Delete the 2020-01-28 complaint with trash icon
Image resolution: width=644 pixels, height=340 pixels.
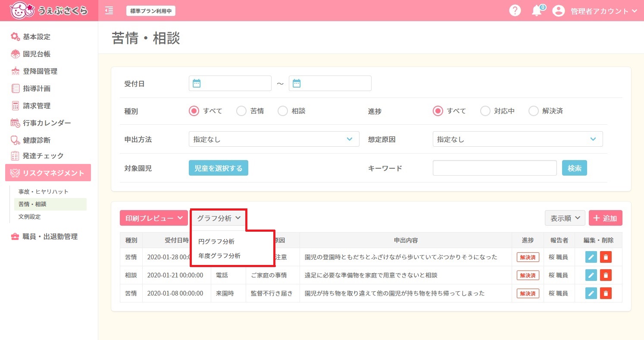point(606,257)
